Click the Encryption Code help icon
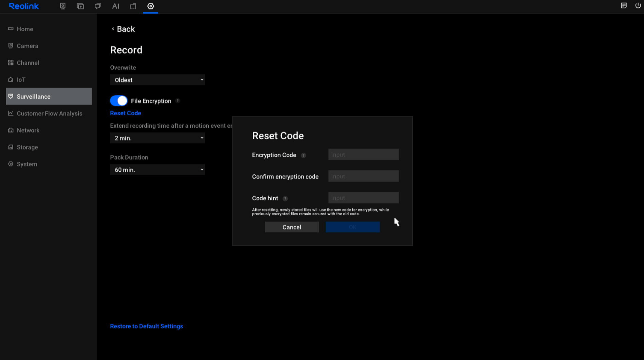 point(304,155)
